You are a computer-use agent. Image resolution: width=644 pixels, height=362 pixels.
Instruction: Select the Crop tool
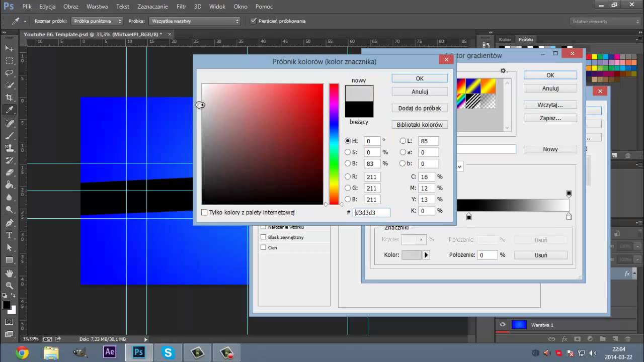(9, 98)
